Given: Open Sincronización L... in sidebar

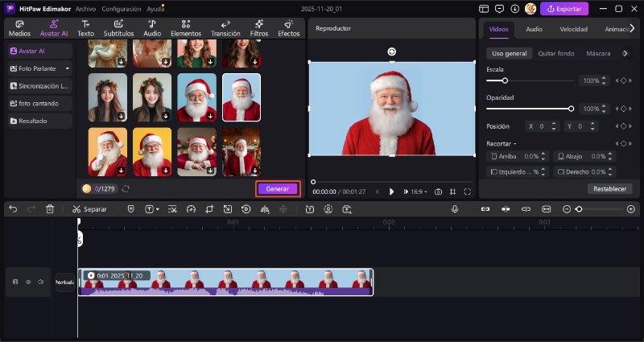Looking at the screenshot, I should pyautogui.click(x=39, y=86).
